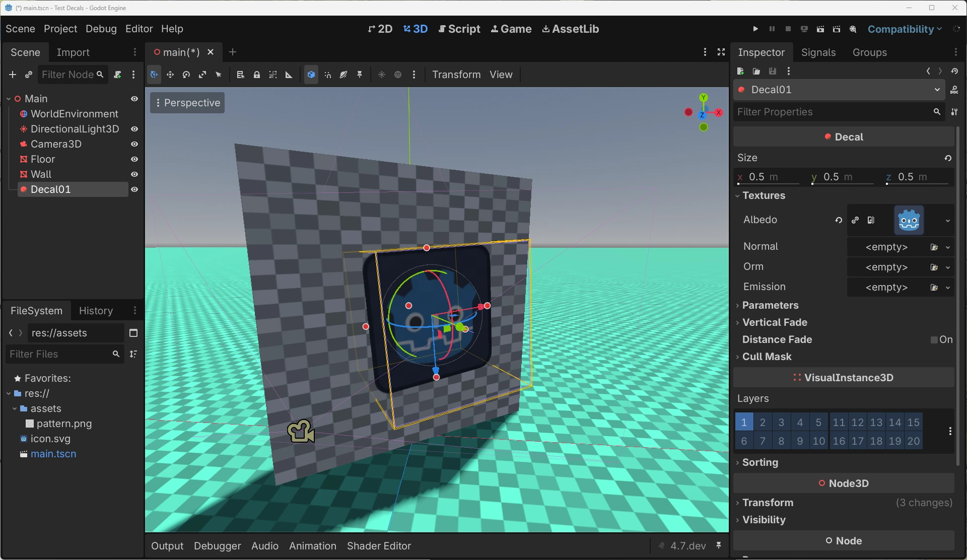This screenshot has width=967, height=560.
Task: Open sun and environment settings dots
Action: coord(414,75)
